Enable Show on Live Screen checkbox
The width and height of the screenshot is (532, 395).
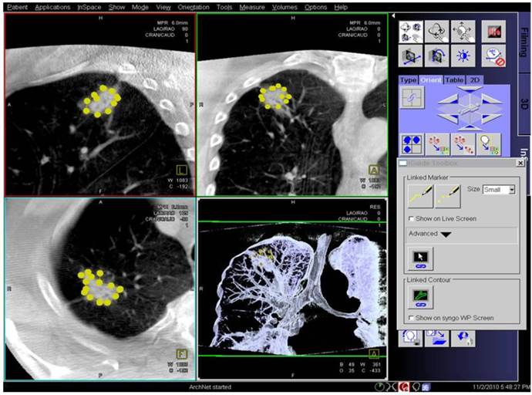point(410,219)
